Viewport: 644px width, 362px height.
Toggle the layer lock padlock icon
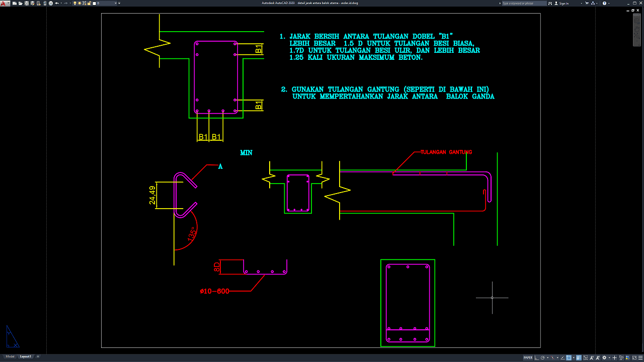pos(89,3)
